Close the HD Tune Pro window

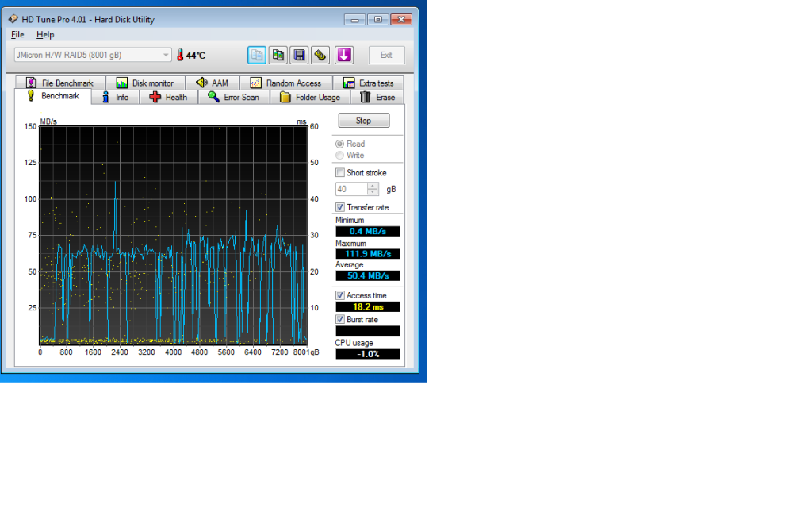click(401, 20)
